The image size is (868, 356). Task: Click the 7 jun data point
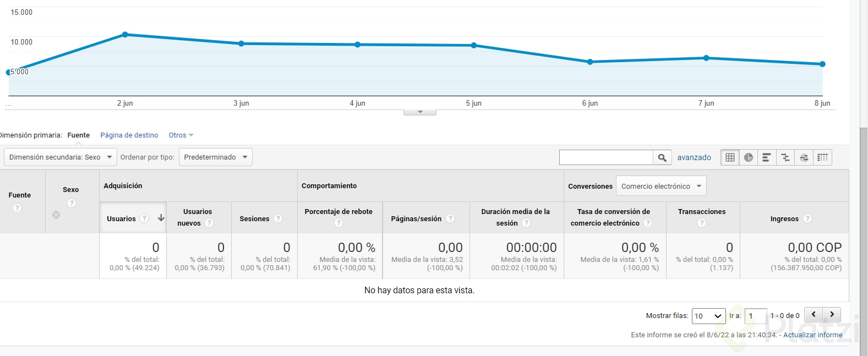706,58
